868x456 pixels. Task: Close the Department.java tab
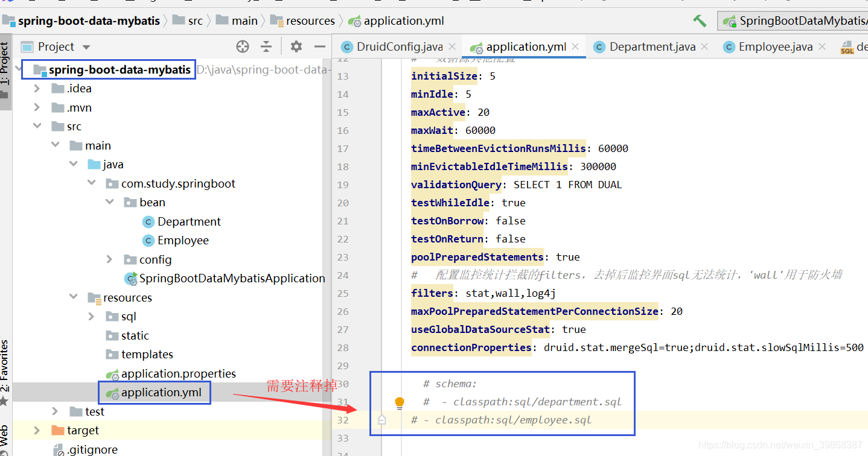(x=704, y=47)
